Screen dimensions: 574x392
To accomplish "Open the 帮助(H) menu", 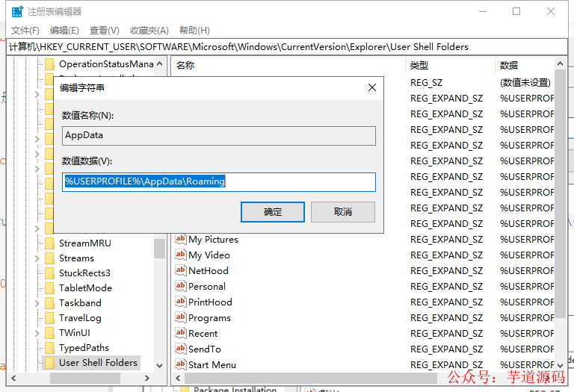I will click(194, 31).
